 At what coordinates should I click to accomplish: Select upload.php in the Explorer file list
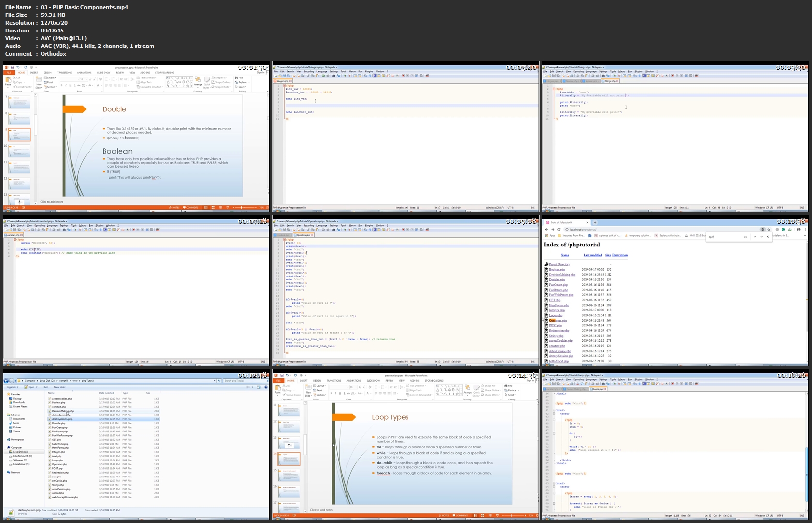58,493
